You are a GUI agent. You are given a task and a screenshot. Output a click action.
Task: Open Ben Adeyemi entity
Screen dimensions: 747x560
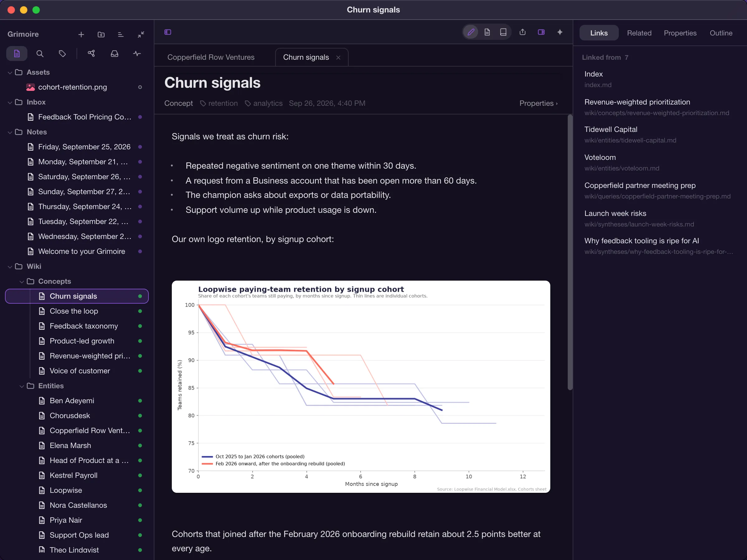(77, 401)
